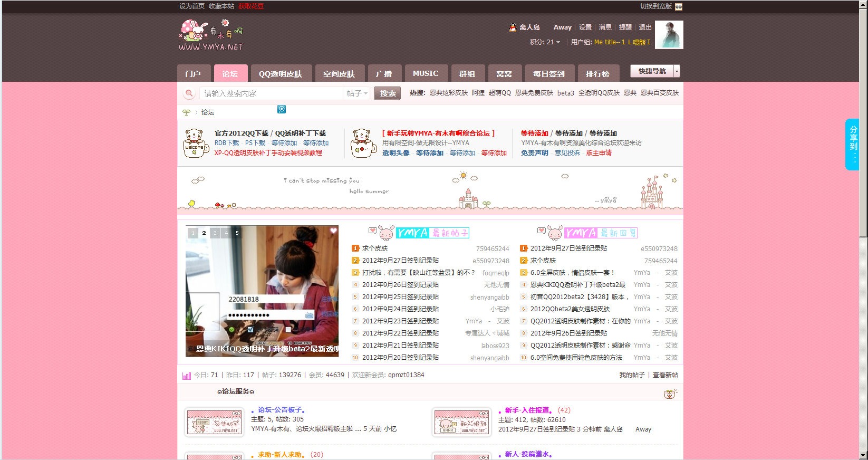Select slideshow page 1

pos(193,233)
